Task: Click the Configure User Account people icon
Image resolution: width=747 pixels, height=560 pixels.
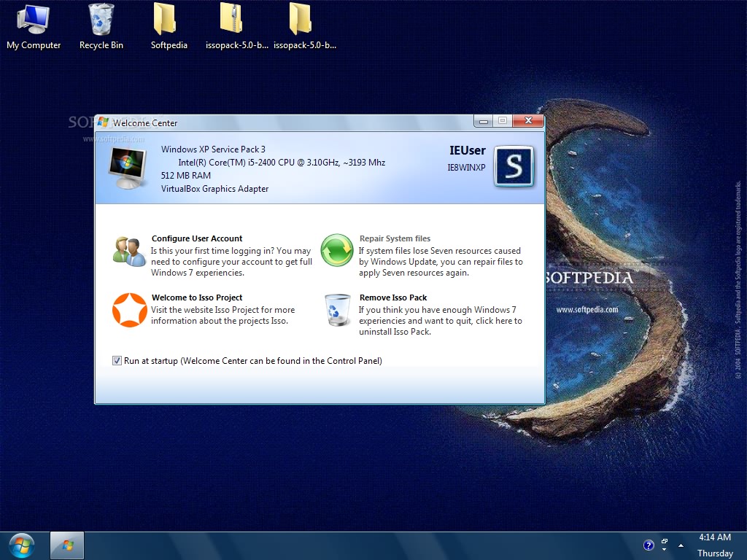Action: 129,252
